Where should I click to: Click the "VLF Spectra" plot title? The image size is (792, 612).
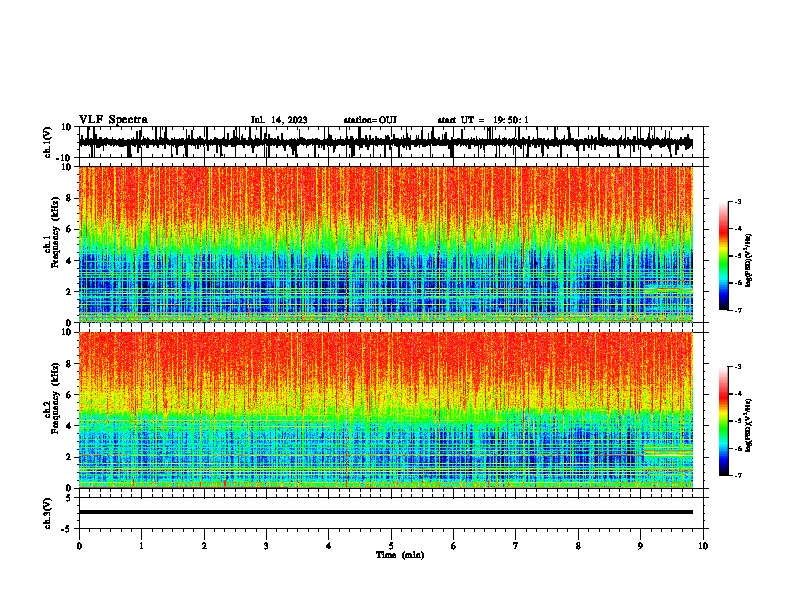pyautogui.click(x=113, y=120)
